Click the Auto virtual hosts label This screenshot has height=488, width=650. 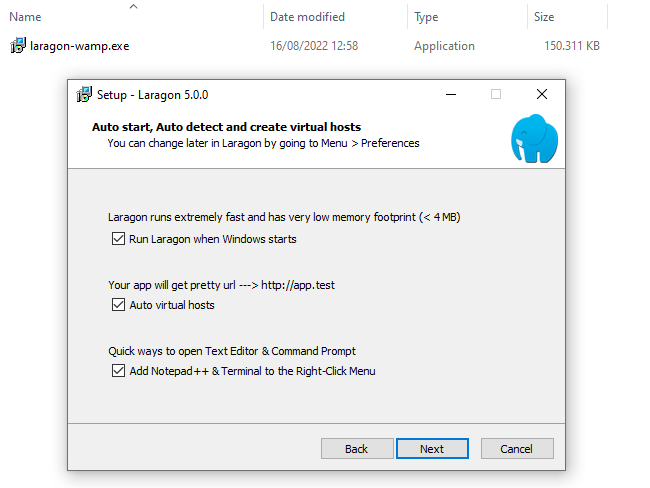click(x=172, y=305)
